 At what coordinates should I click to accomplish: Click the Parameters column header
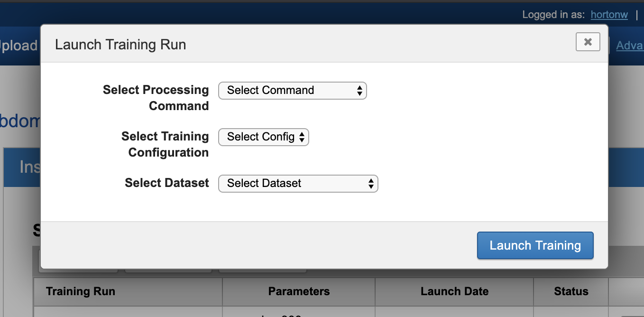click(299, 291)
